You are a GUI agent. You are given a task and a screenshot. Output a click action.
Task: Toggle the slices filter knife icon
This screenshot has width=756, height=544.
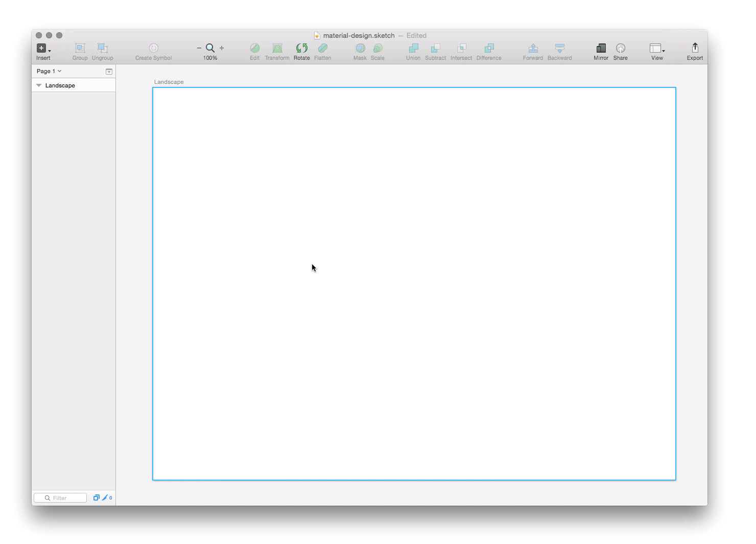(x=105, y=497)
